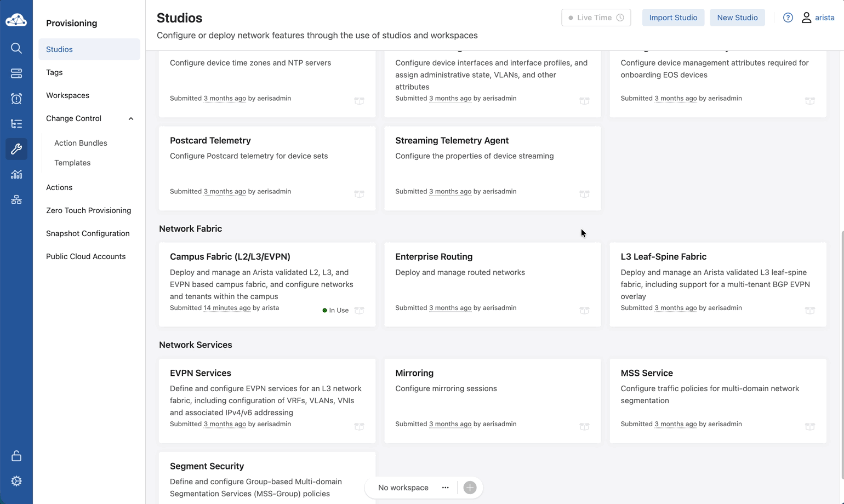Click "Configure mirroring sessions" description text
The height and width of the screenshot is (504, 844).
[x=446, y=388]
